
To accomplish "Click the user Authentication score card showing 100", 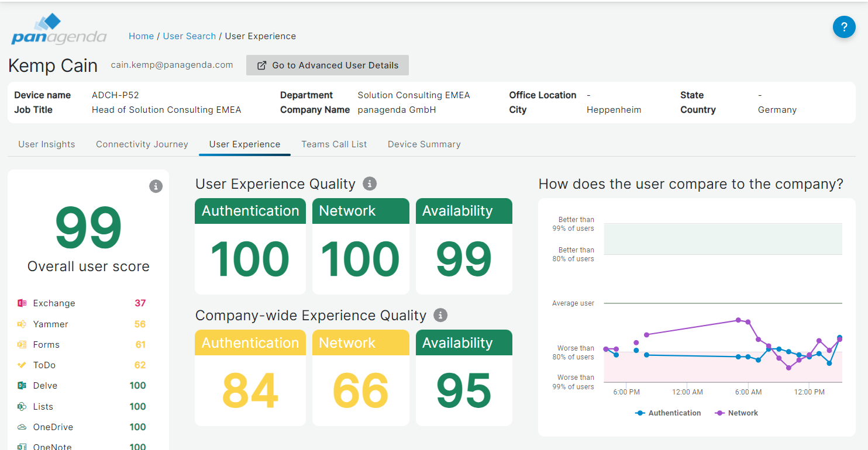I will point(250,246).
